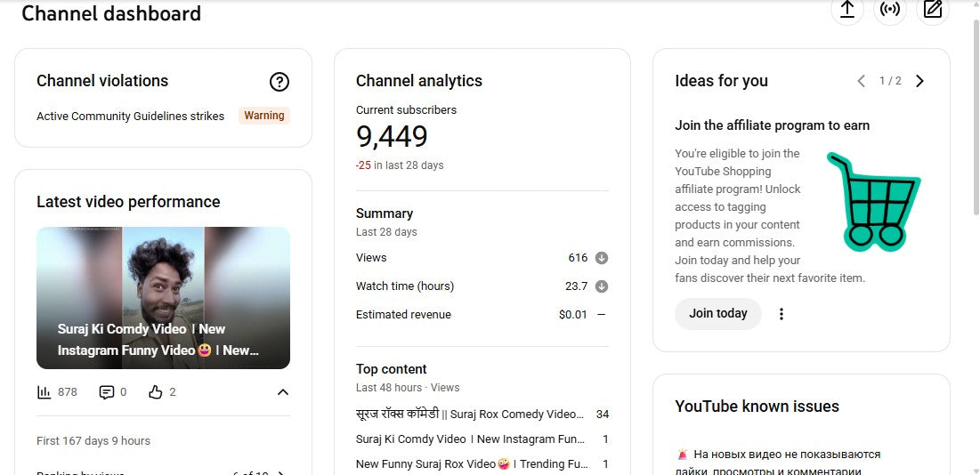Open top content Suraj Rox Comedy Video row with 34 views
The image size is (980, 475).
coord(482,414)
